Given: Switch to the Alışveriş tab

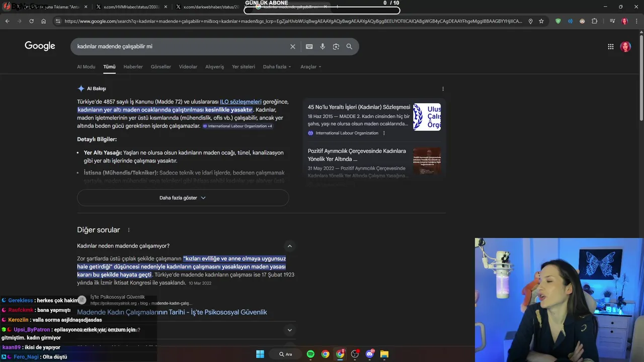Looking at the screenshot, I should 214,67.
